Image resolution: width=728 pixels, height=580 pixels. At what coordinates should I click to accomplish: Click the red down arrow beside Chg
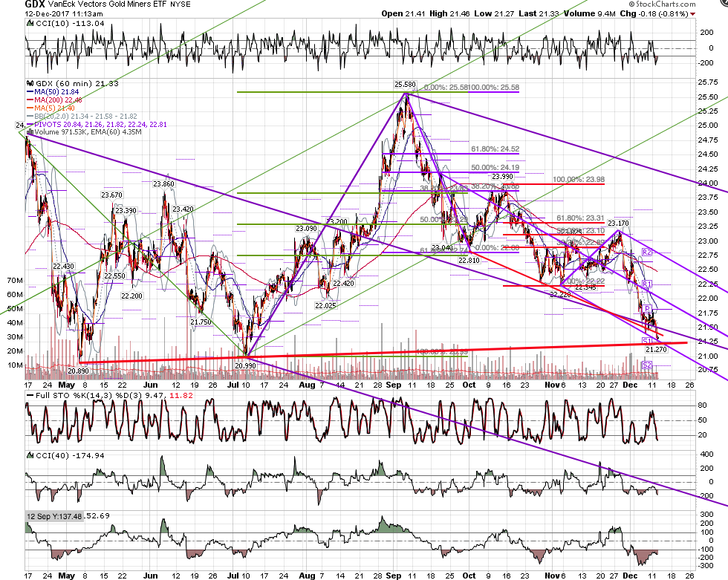click(692, 14)
